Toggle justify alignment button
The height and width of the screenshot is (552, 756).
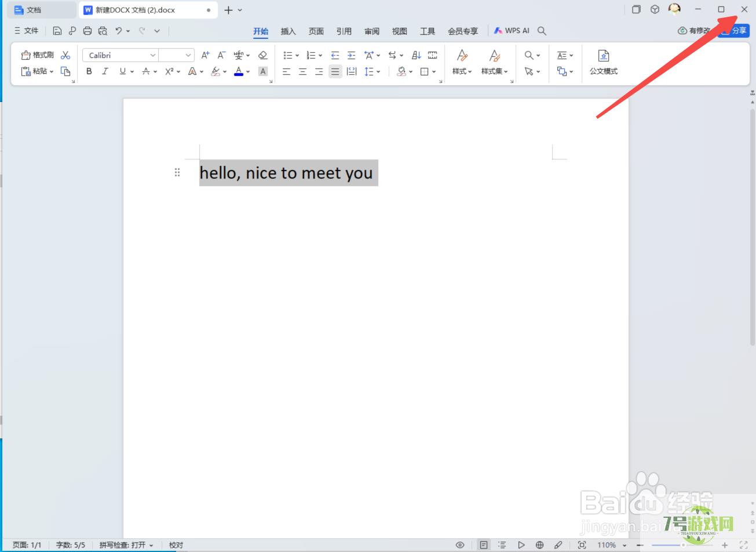coord(335,71)
